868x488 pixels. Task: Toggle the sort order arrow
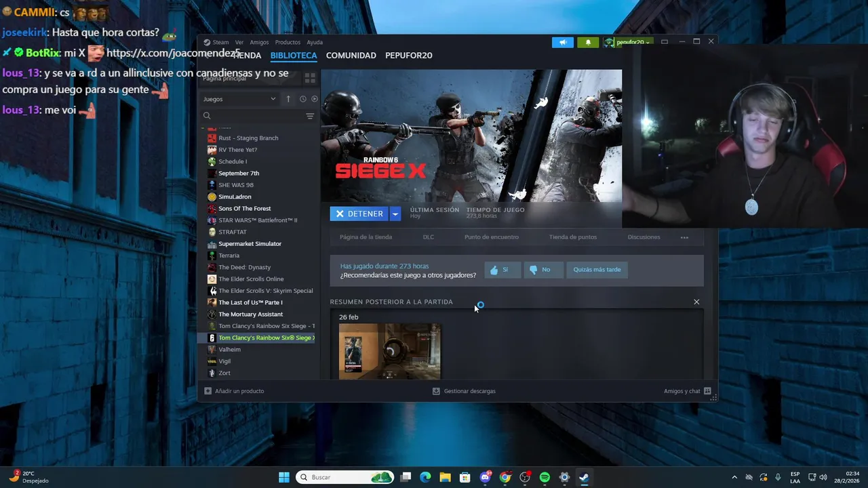click(288, 99)
